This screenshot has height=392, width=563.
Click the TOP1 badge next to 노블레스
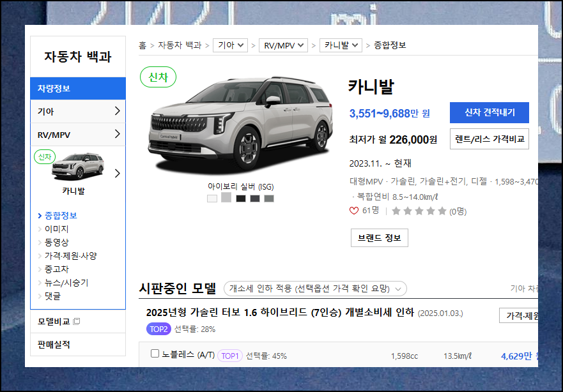(230, 356)
